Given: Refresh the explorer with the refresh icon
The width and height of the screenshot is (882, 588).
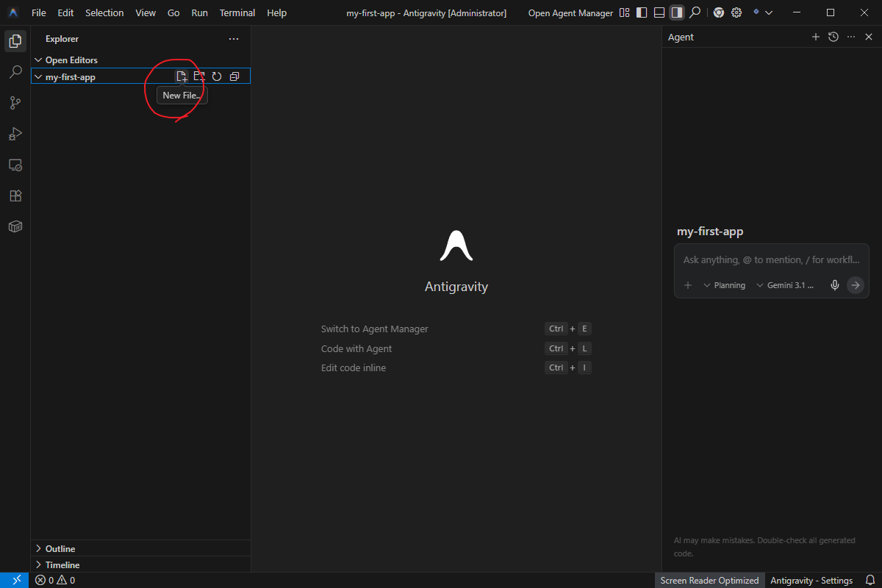Looking at the screenshot, I should [217, 76].
